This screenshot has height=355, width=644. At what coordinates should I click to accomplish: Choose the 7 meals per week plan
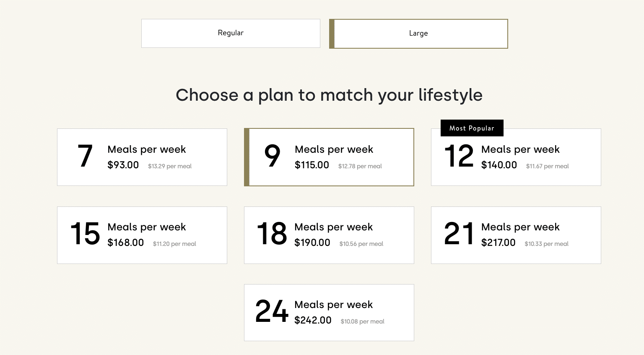(142, 157)
